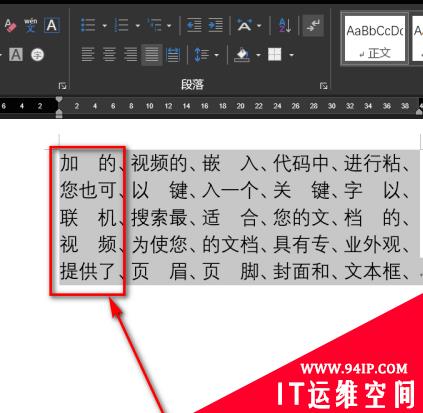
Task: Click the text "文本框" in last line
Action: click(372, 271)
